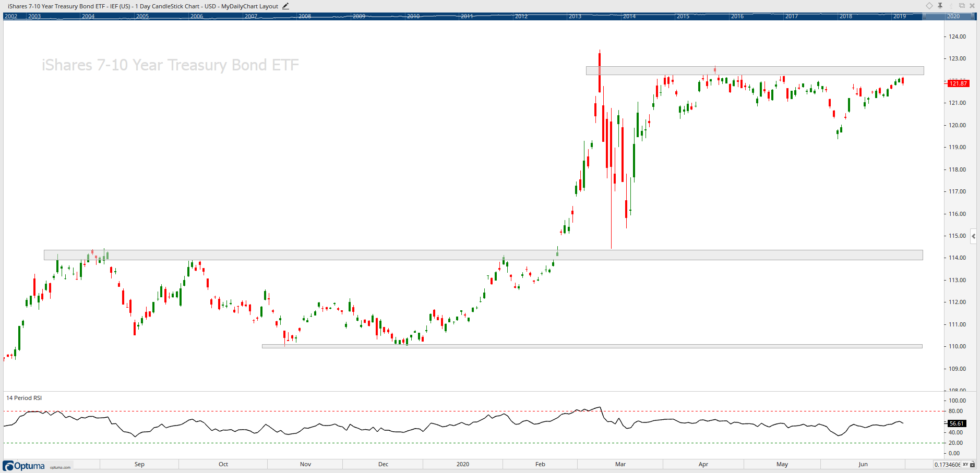Click the XY scale mode button
Image resolution: width=980 pixels, height=473 pixels.
tap(965, 464)
